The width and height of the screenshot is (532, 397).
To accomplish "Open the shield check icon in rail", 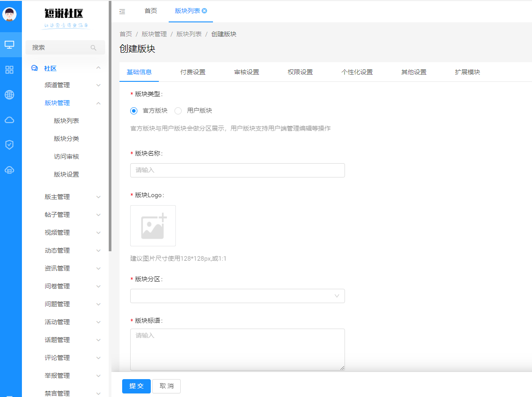I will (9, 145).
